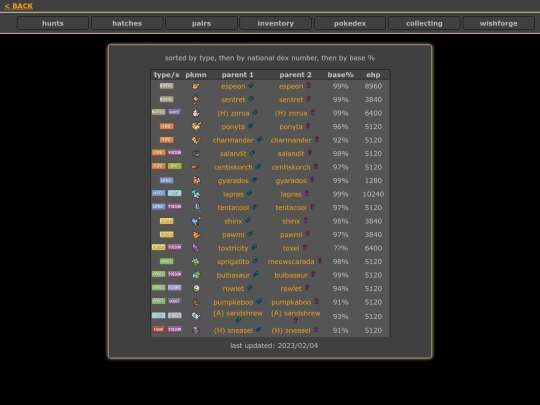Open the hunts tab
Screen dimensions: 540x405
click(x=53, y=23)
